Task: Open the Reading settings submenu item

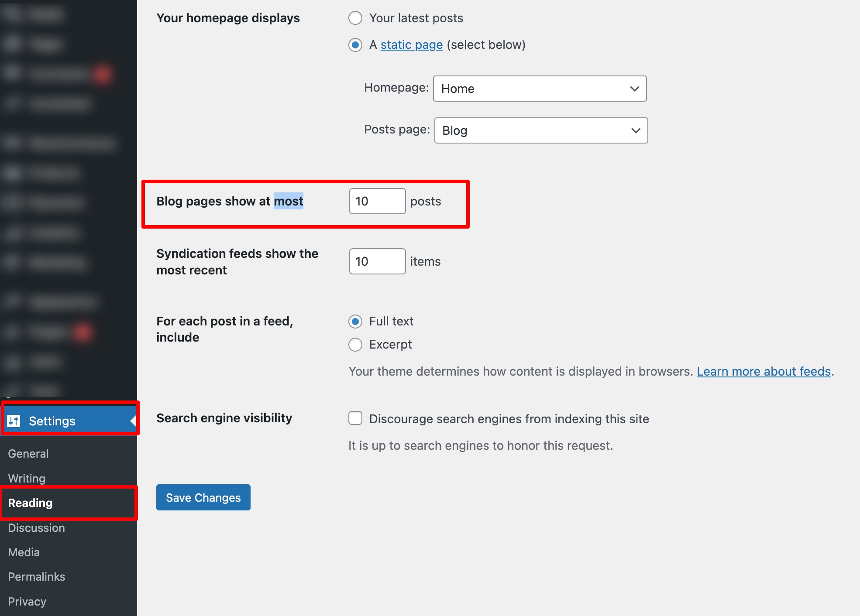Action: pos(30,503)
